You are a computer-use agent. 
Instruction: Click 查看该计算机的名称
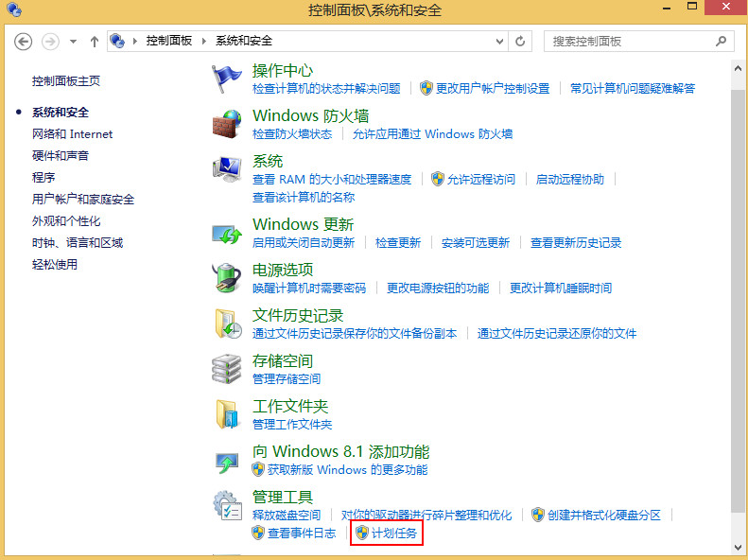coord(304,198)
